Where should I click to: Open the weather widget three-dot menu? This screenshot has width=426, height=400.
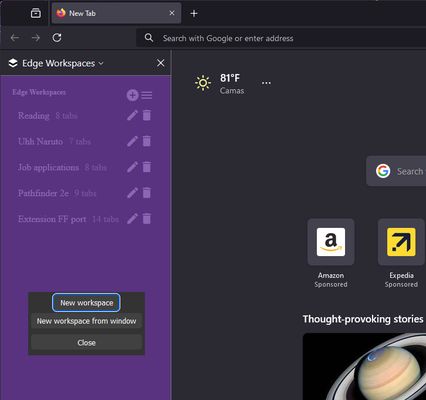[x=266, y=83]
